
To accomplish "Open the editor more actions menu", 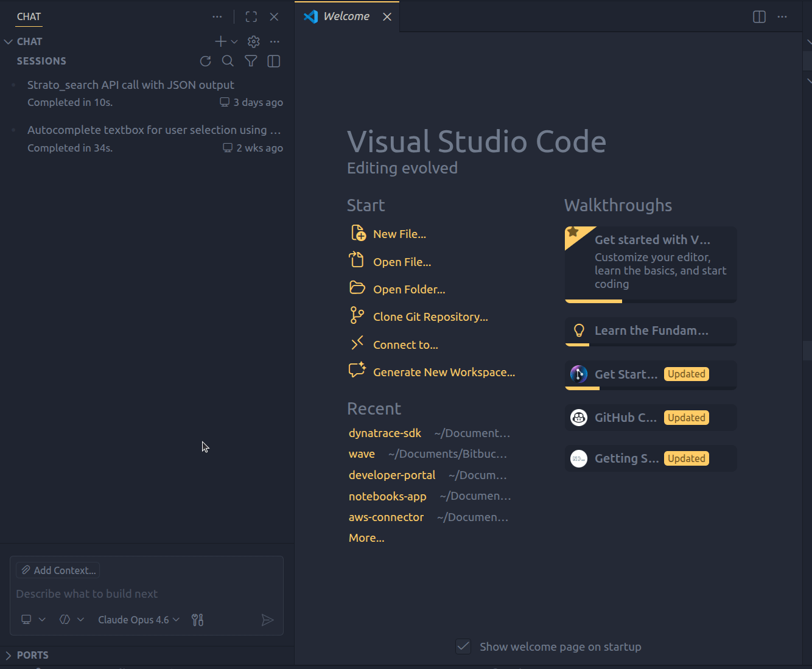I will point(782,17).
